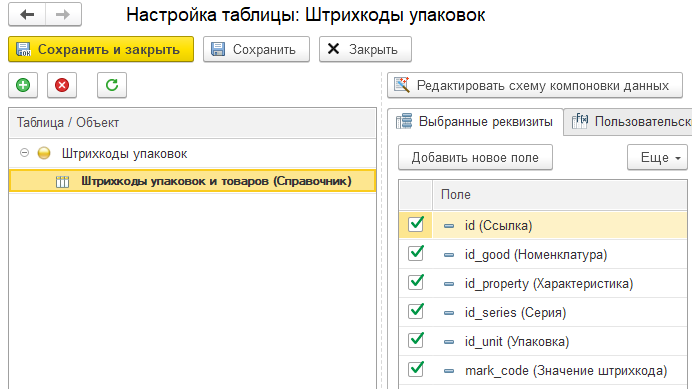The height and width of the screenshot is (389, 692).
Task: Click the Сохранить button
Action: tap(256, 49)
